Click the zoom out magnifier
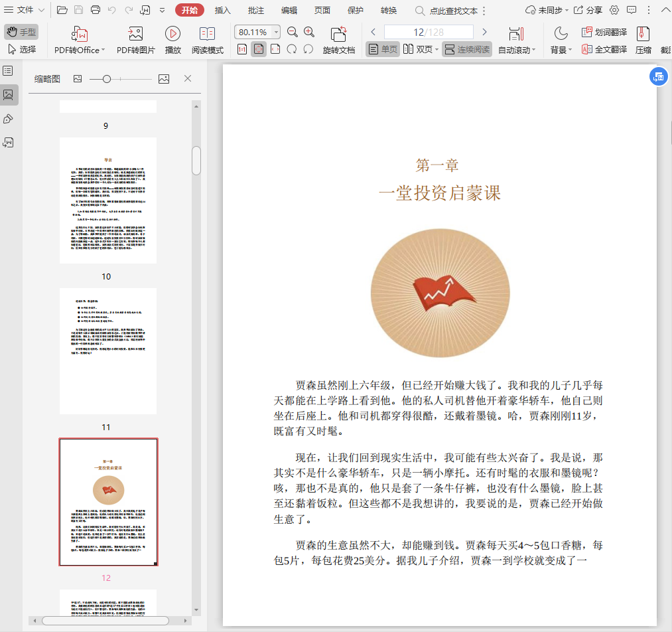Viewport: 672px width, 632px height. 293,32
